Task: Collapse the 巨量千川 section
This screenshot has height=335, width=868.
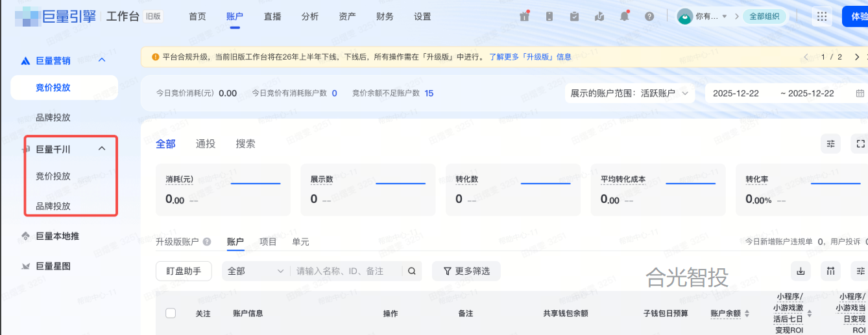Action: point(101,148)
